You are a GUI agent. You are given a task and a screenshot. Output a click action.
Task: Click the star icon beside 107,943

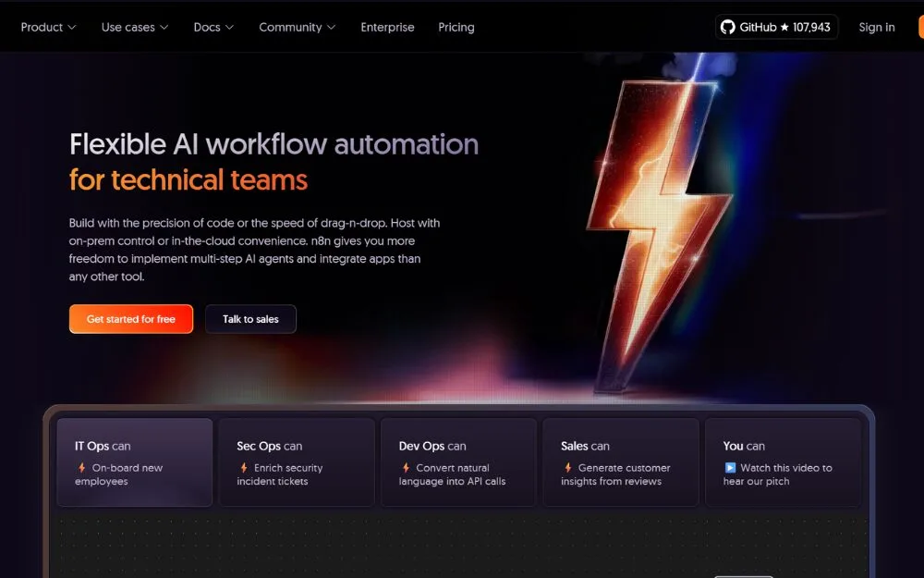point(784,27)
